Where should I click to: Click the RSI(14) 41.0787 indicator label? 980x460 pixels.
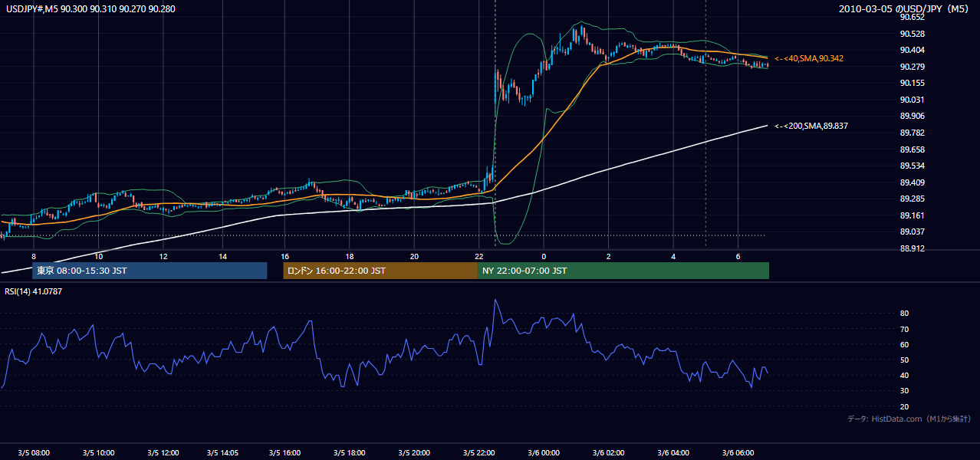point(33,291)
